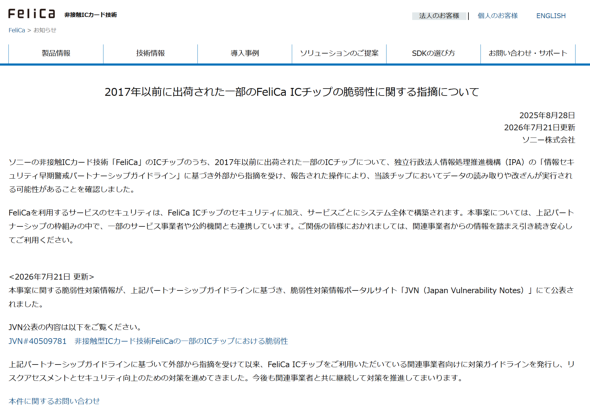Switch to 個人のお客様 site section
This screenshot has height=405, width=590.
(497, 16)
